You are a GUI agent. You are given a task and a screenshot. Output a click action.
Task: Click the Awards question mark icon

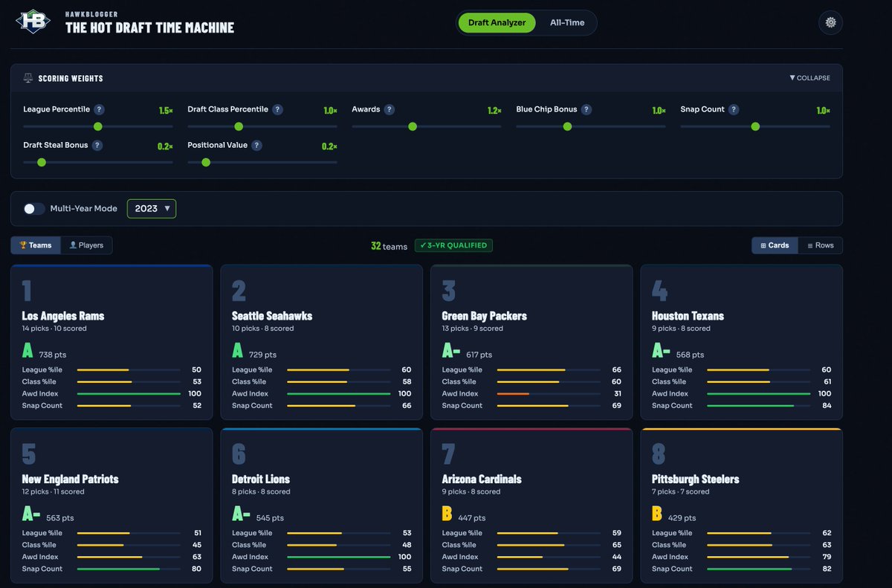point(390,109)
